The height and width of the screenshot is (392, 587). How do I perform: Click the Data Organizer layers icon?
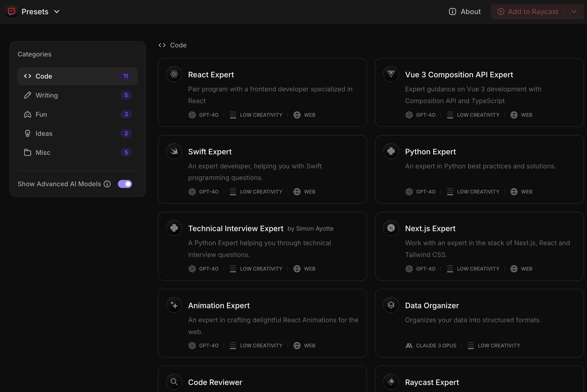[x=391, y=305]
